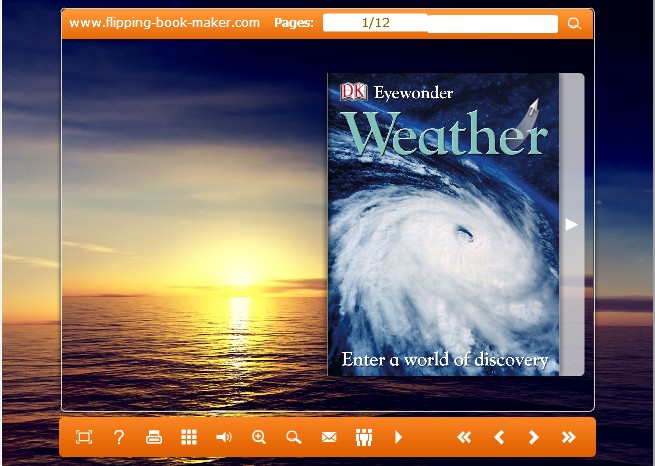Open www.flipping-book-maker.com link
Viewport: 655px width, 466px height.
tap(165, 23)
